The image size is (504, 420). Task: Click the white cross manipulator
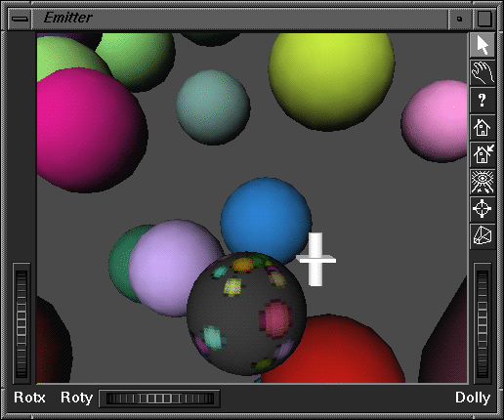click(x=315, y=260)
